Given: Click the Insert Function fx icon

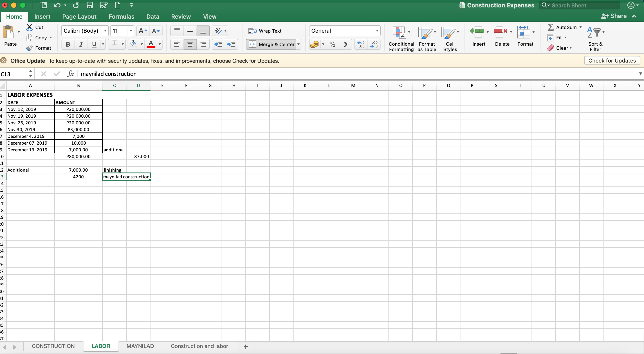Looking at the screenshot, I should (70, 74).
